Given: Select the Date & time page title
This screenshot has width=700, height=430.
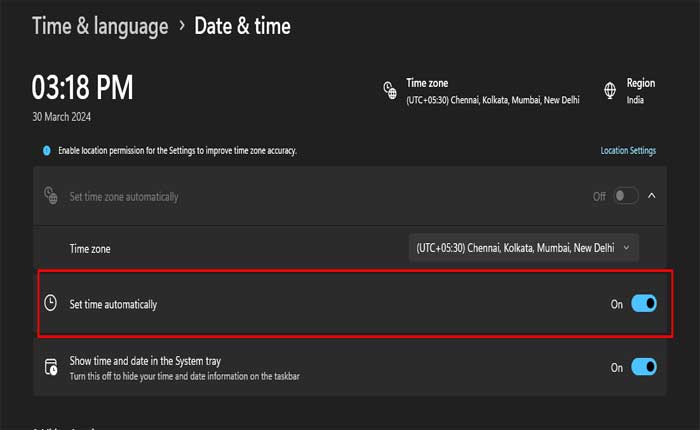Looking at the screenshot, I should (244, 26).
